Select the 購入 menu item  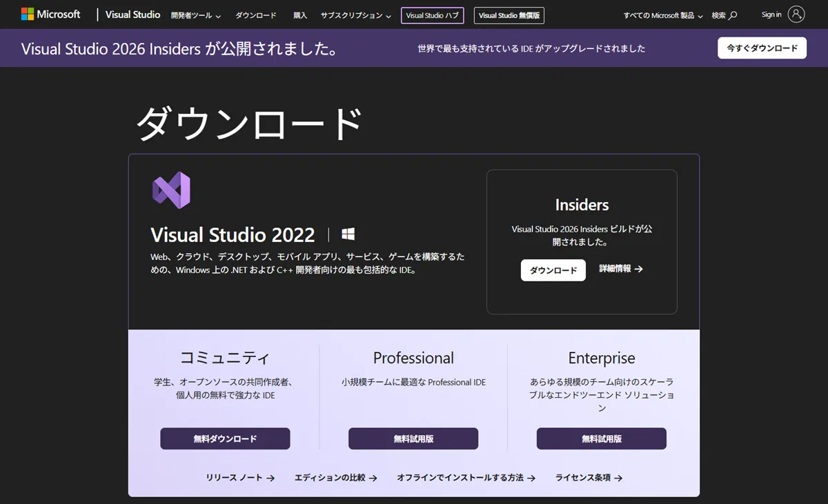point(300,15)
